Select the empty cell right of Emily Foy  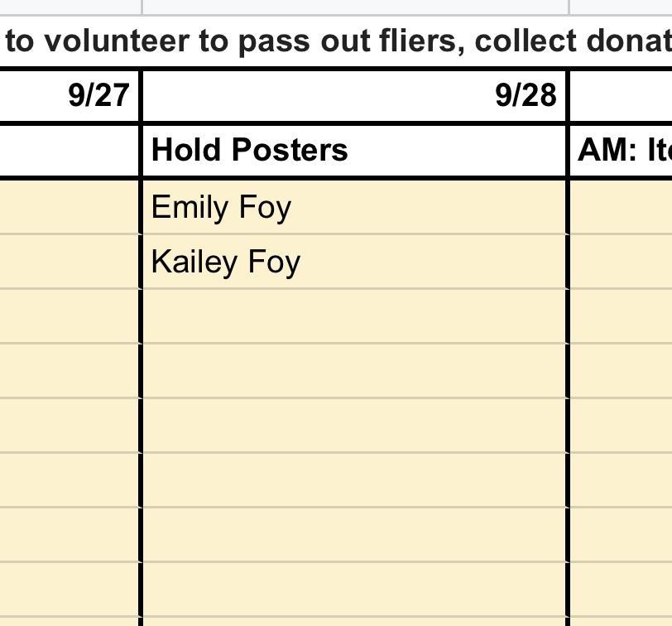[622, 207]
